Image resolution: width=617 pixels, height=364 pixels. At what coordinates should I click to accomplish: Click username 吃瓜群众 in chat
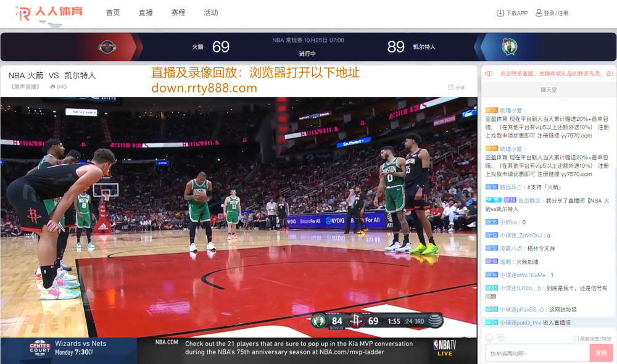pos(529,201)
